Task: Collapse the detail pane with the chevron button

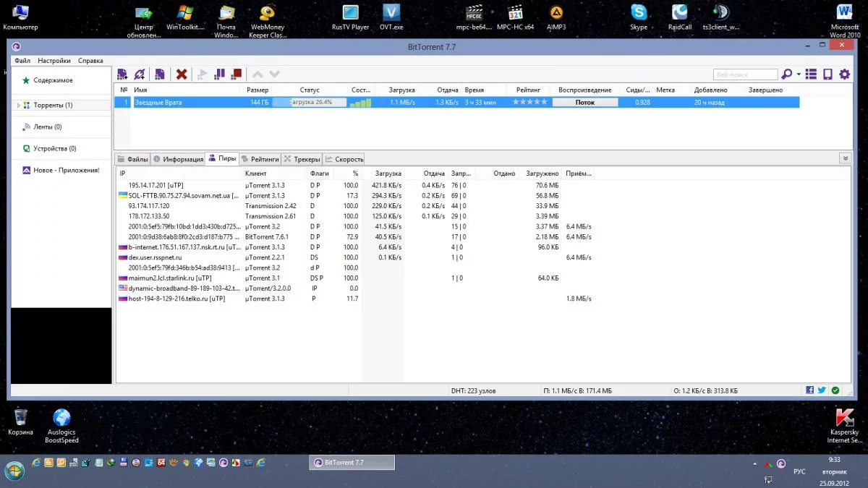Action: click(844, 158)
